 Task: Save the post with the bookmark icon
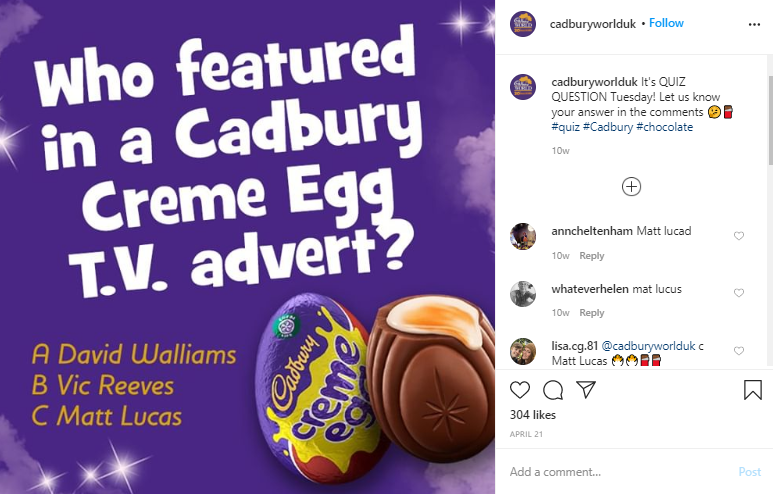pos(753,390)
